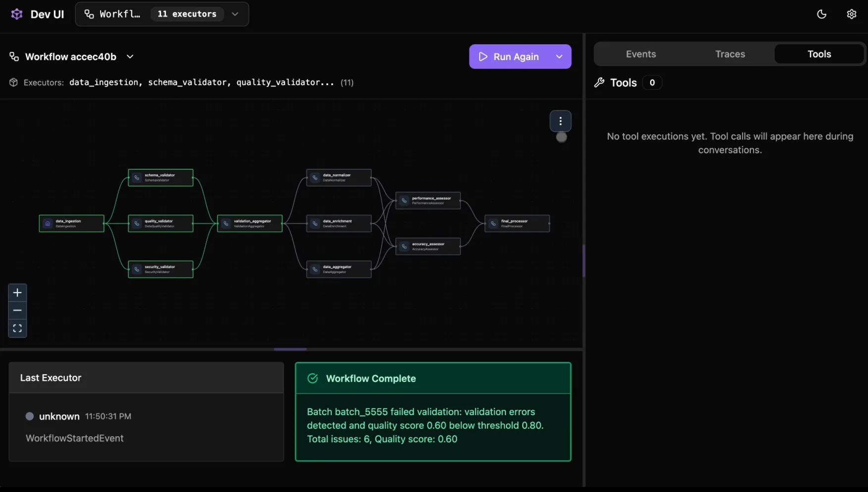This screenshot has width=868, height=492.
Task: Switch to the Events tab
Action: tap(640, 54)
